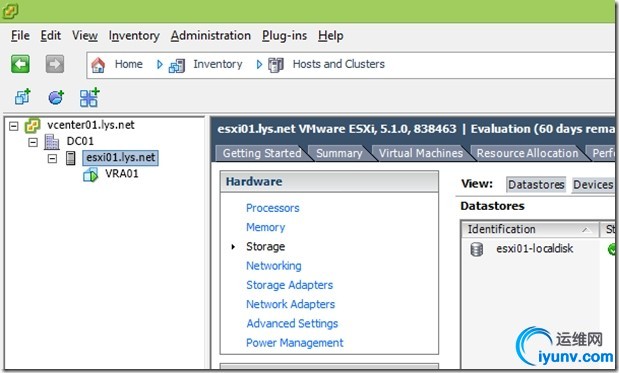Click the Home house icon in breadcrumb

click(x=98, y=65)
